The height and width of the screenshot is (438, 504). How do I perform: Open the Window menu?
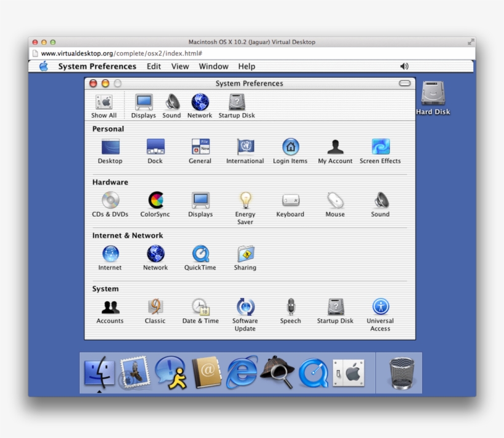(x=213, y=66)
